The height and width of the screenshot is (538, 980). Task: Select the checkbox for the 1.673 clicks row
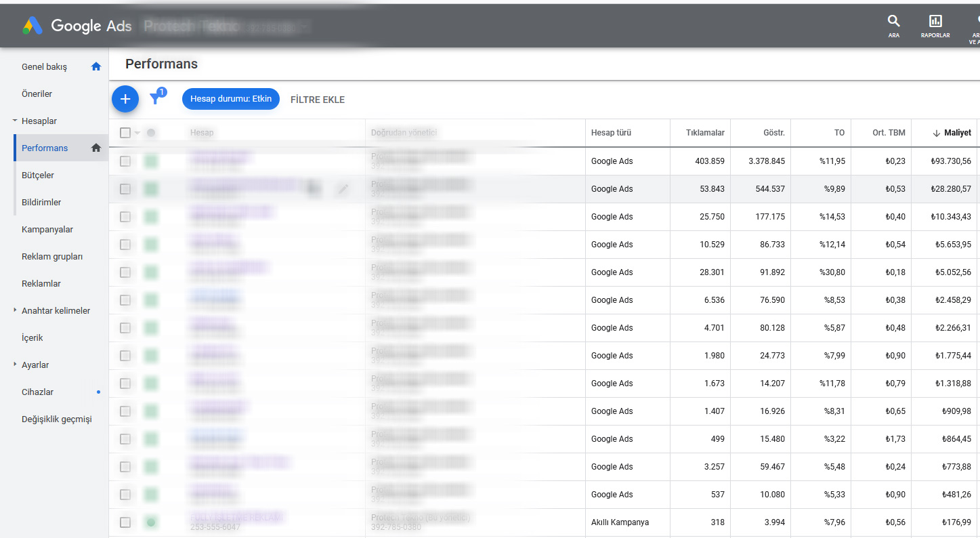125,384
